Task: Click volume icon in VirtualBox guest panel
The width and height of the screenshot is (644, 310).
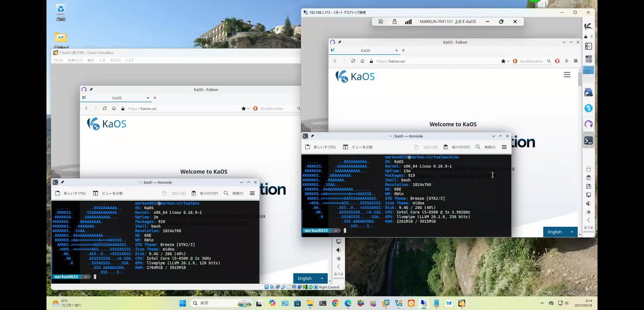Action: click(338, 250)
